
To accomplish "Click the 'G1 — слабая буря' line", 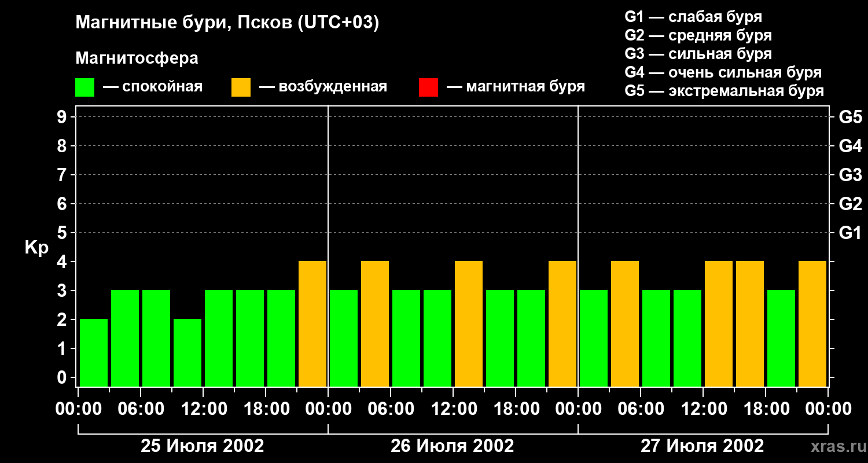I will [x=693, y=17].
